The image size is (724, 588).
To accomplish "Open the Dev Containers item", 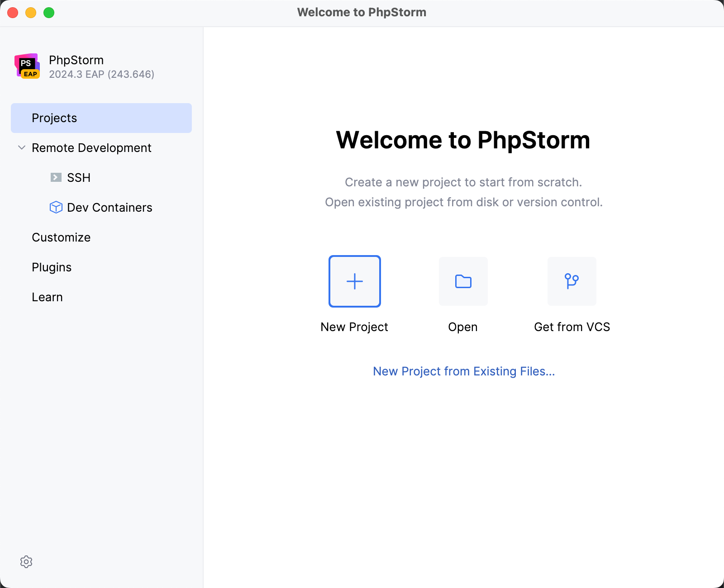I will pos(110,208).
